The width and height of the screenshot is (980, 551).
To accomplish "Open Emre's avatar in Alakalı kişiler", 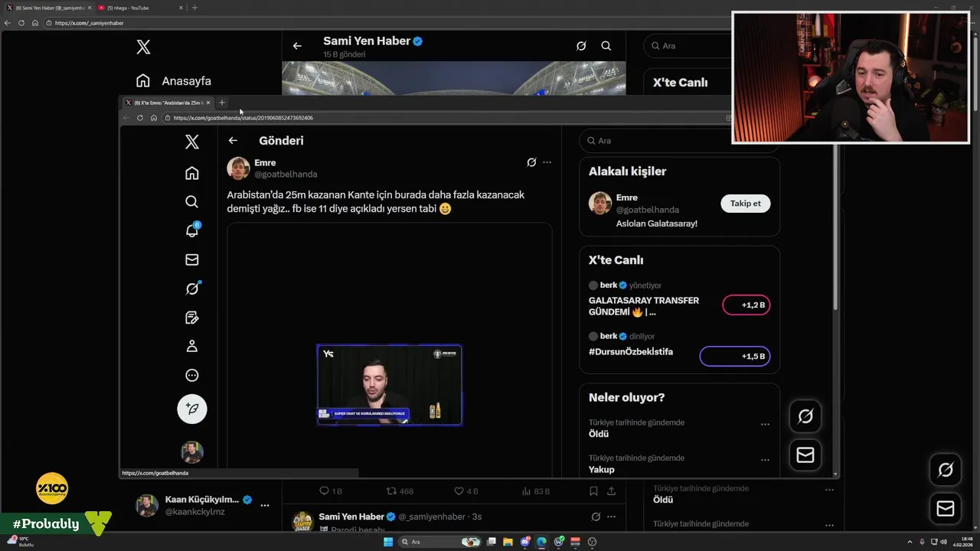I will [x=600, y=204].
